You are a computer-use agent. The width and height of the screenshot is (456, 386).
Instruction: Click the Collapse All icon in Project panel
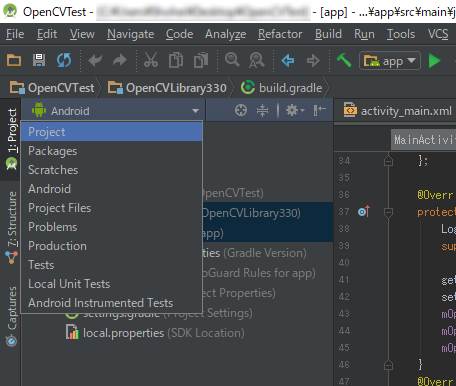click(x=263, y=110)
